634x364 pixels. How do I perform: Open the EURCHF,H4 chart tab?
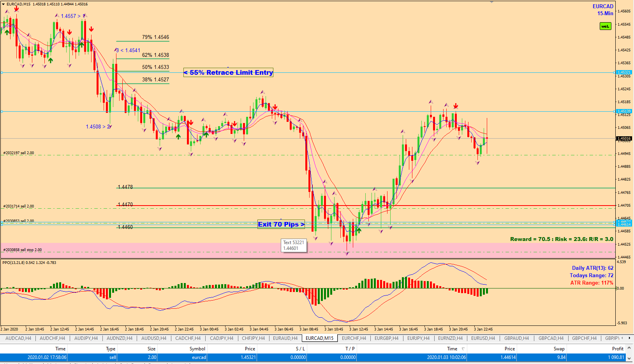click(354, 338)
